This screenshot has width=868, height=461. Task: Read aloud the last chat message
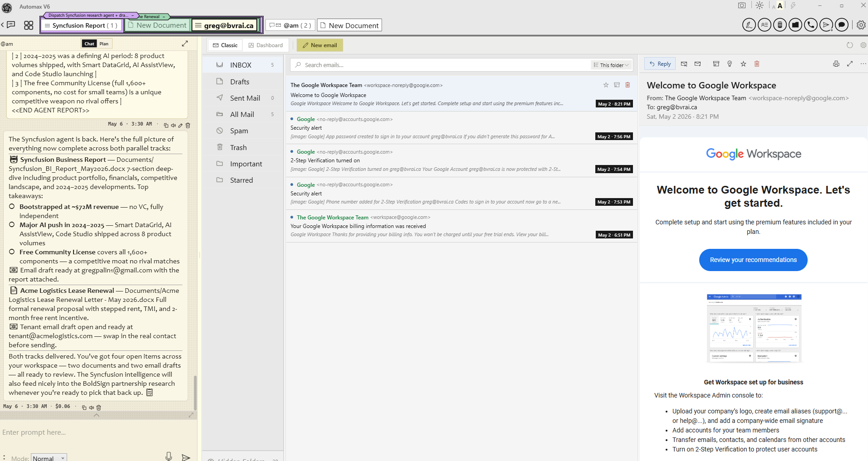(x=91, y=408)
